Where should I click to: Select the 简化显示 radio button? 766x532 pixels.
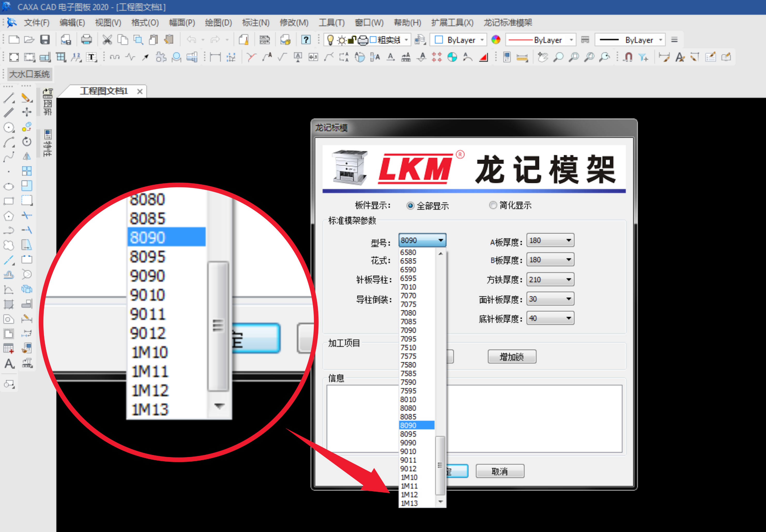(493, 205)
